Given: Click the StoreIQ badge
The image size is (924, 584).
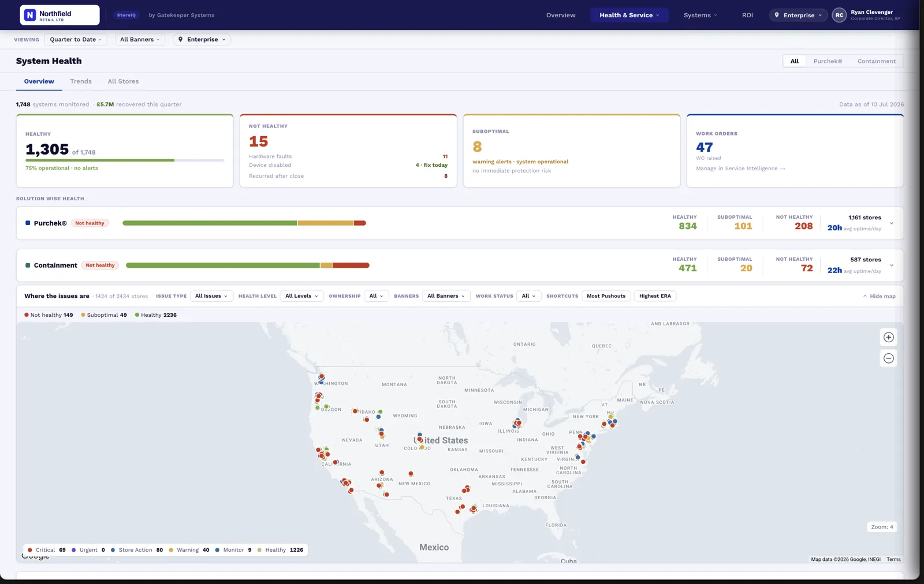Looking at the screenshot, I should tap(126, 15).
